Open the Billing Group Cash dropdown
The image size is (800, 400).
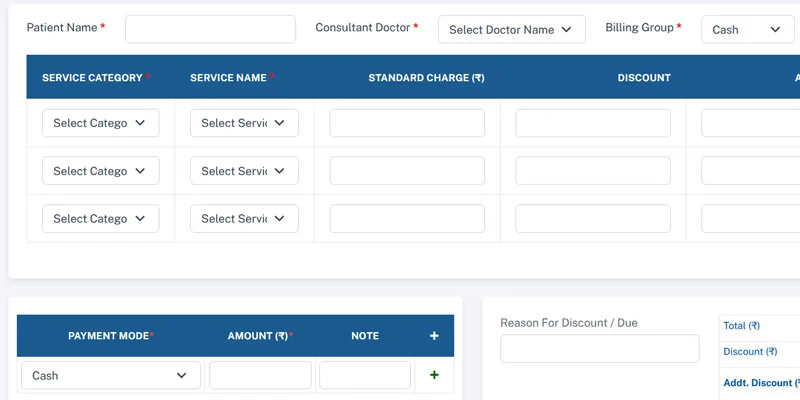[747, 29]
